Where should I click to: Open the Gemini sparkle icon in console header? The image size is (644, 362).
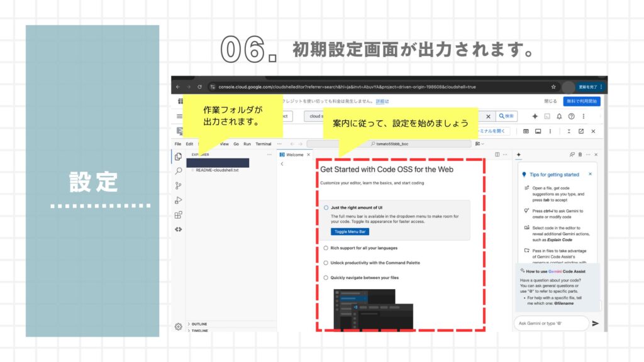click(535, 116)
